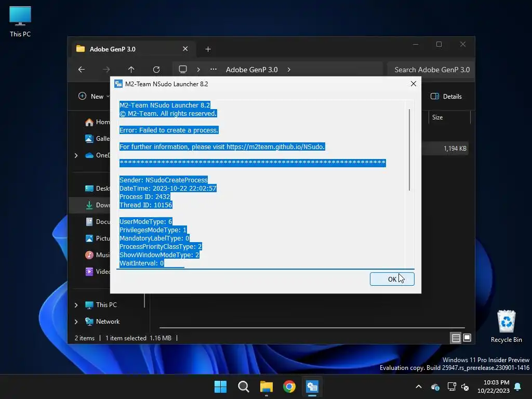532x399 pixels.
Task: Open the This PC desktop icon
Action: point(20,22)
